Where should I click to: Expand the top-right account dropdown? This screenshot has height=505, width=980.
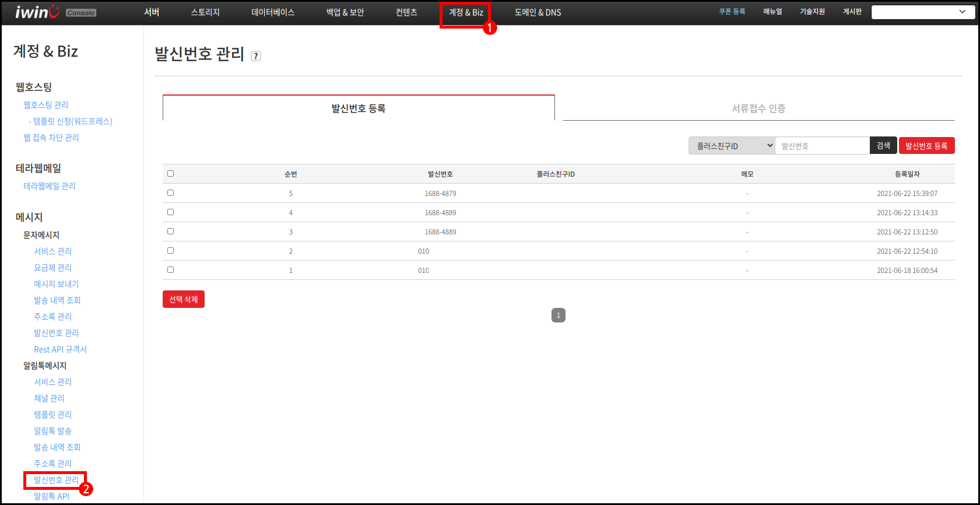[923, 12]
